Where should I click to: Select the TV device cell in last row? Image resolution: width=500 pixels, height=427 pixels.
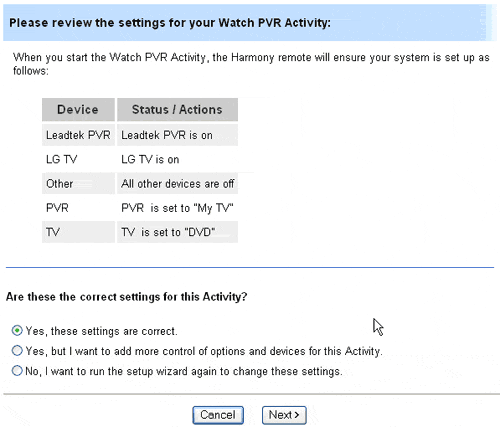coord(78,232)
